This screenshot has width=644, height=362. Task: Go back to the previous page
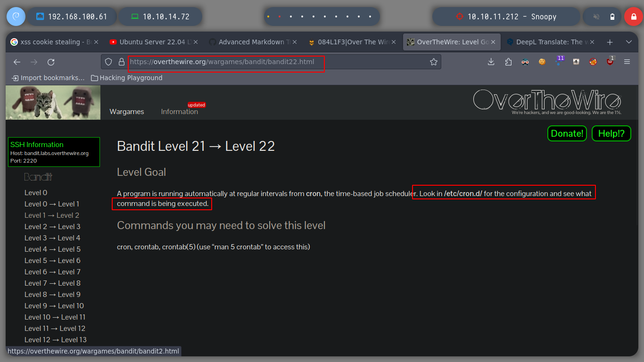(17, 62)
